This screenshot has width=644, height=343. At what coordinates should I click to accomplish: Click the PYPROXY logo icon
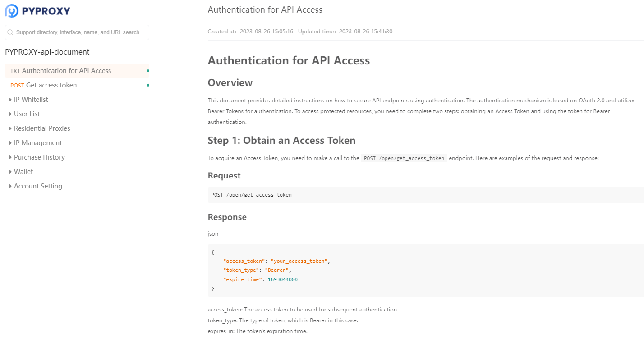12,11
